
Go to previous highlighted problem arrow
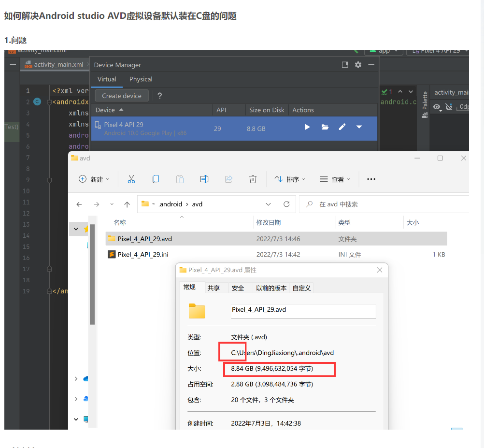point(400,92)
